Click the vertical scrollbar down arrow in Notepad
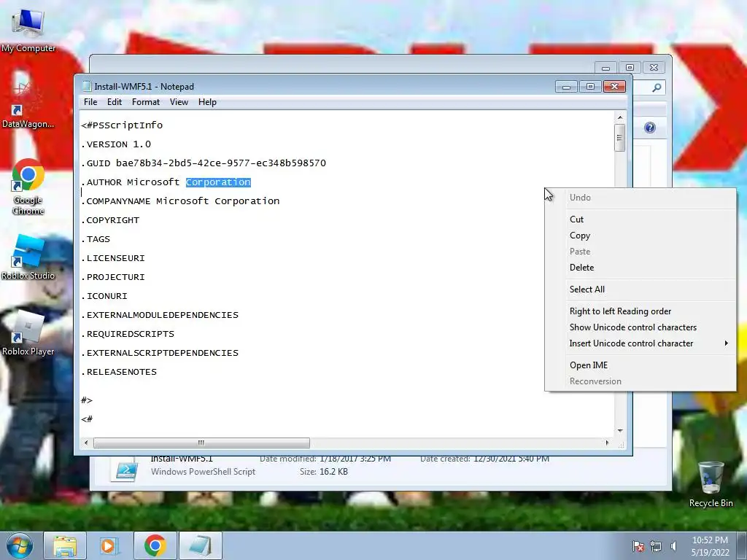Image resolution: width=747 pixels, height=560 pixels. click(620, 430)
